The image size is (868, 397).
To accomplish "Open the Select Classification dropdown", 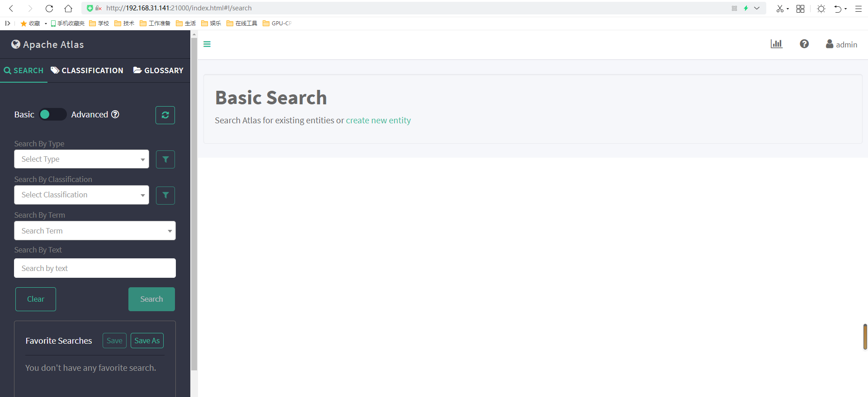I will pyautogui.click(x=81, y=195).
